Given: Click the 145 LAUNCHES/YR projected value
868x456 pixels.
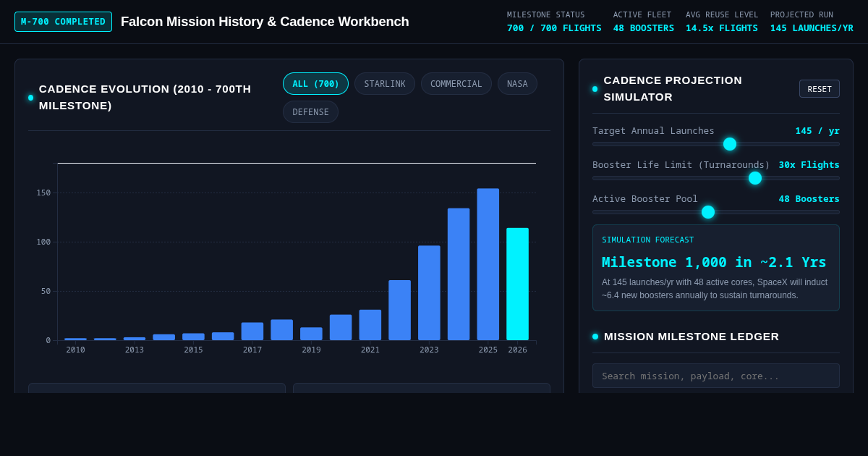Looking at the screenshot, I should click(x=812, y=28).
